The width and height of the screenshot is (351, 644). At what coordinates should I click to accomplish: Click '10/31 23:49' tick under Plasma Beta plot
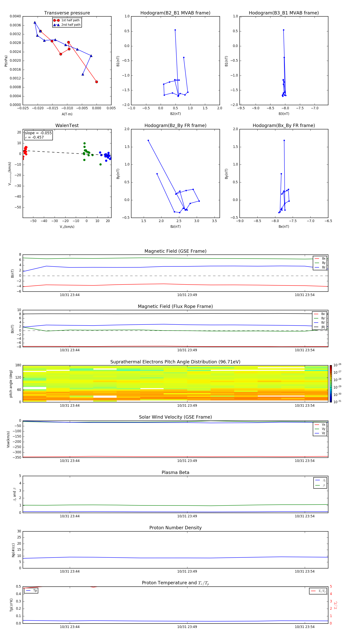[187, 516]
